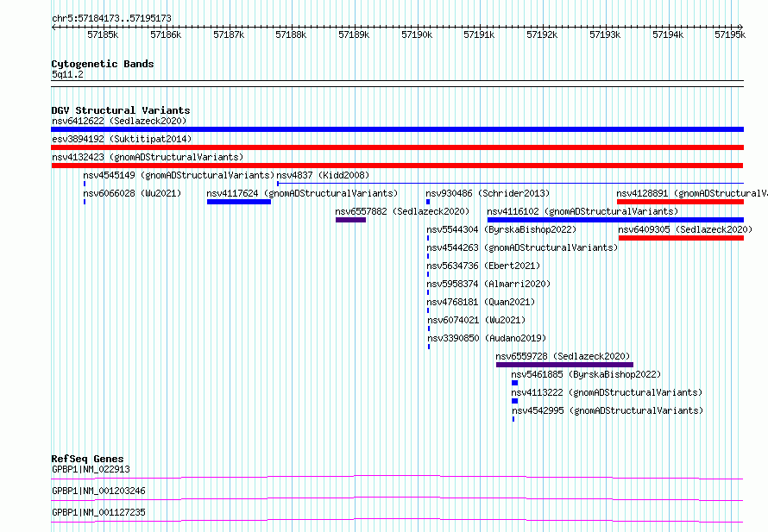Screen dimensions: 768x532
Task: Select nsv4544263 variant label
Action: [x=522, y=247]
